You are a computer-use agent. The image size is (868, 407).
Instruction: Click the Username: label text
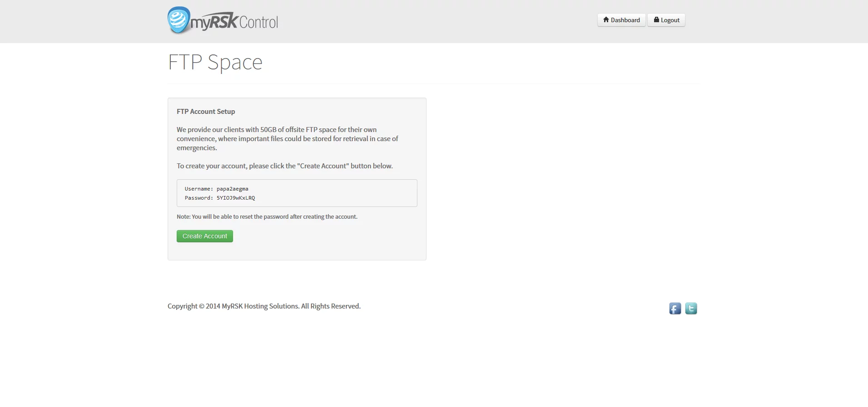199,189
